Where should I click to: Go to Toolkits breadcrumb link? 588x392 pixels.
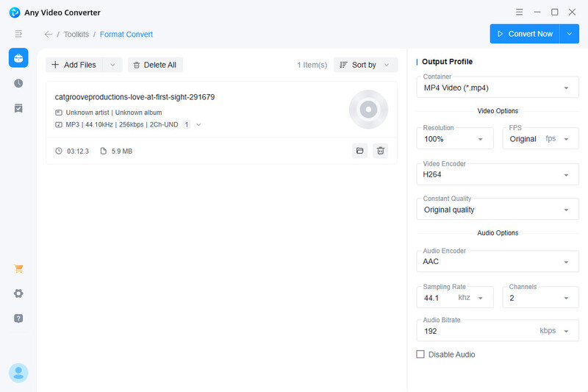[x=76, y=34]
